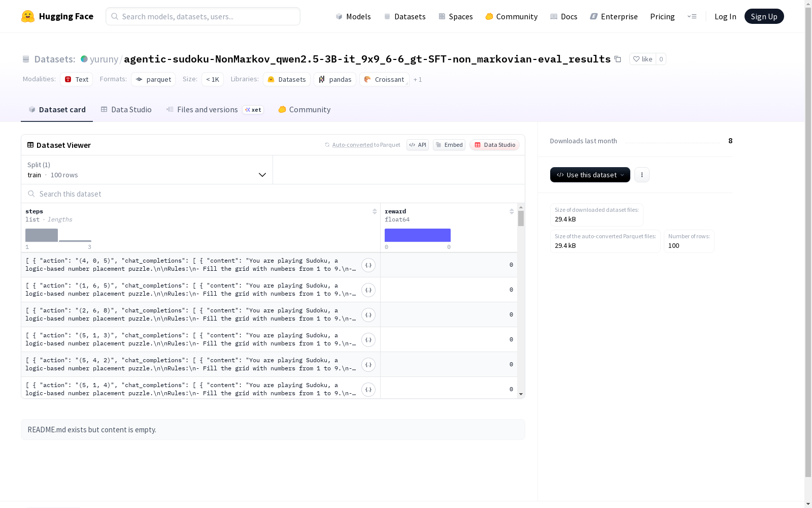
Task: Expand JSON for the "(5, 4, 2)" row
Action: coord(368,364)
